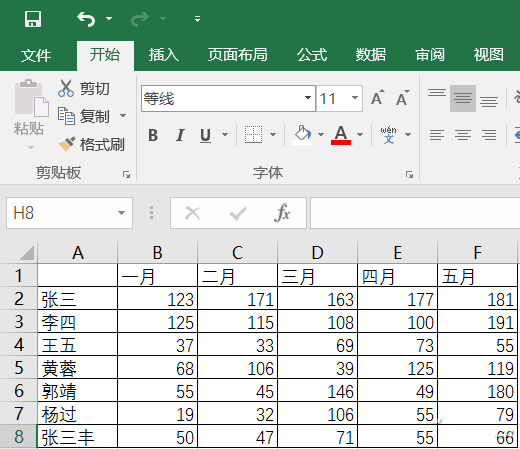Viewport: 520px width, 449px height.
Task: Align text left
Action: pyautogui.click(x=437, y=135)
